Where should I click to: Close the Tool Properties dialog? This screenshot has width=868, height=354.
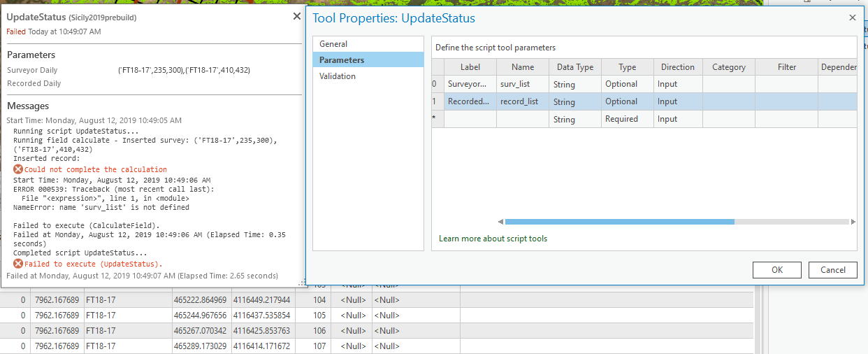click(x=853, y=18)
